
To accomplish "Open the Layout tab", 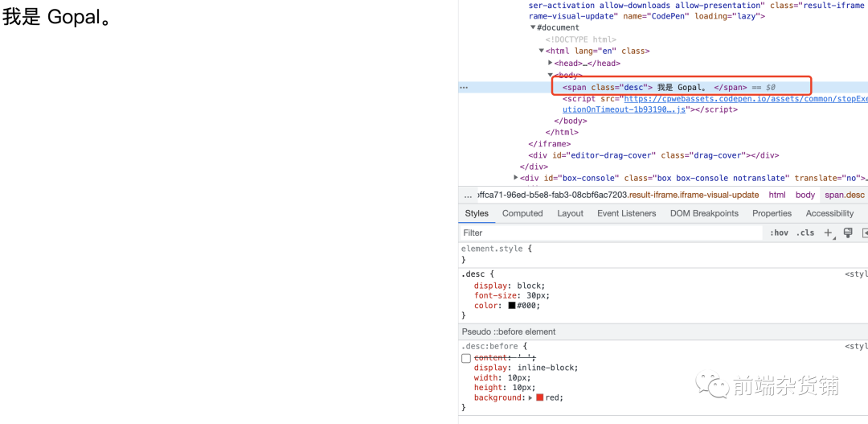I will (x=570, y=213).
